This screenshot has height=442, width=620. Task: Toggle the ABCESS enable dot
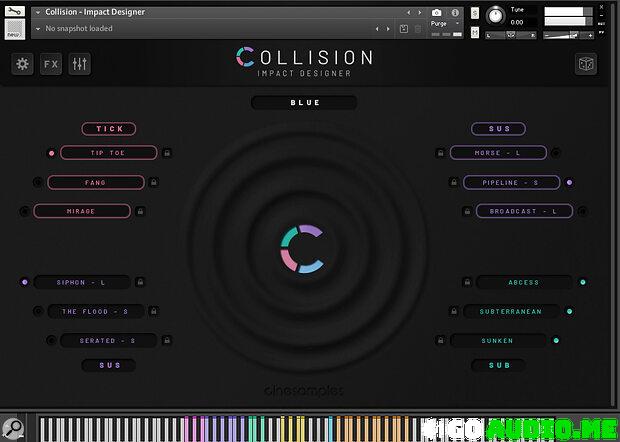coord(583,282)
